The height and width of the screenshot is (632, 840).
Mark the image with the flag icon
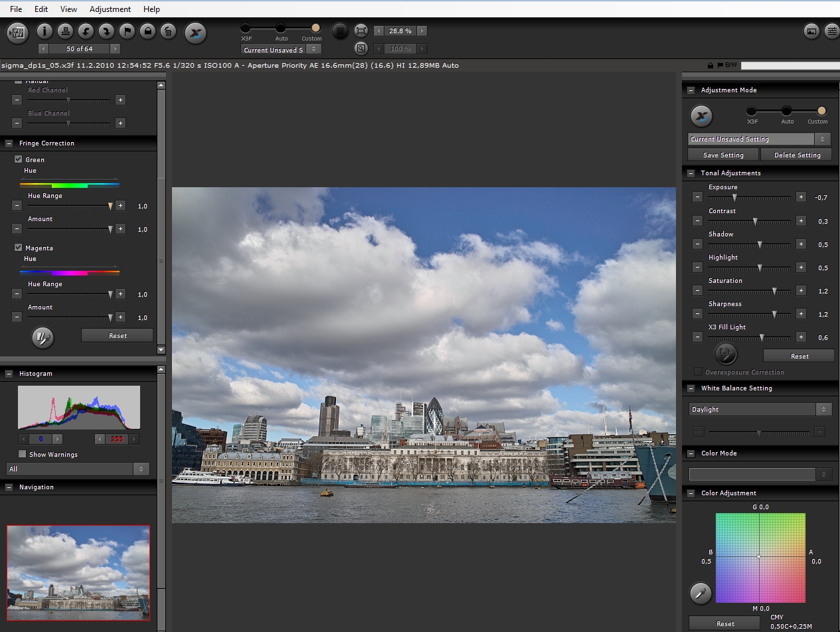tap(127, 31)
